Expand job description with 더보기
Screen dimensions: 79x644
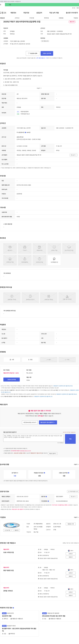[x=39, y=88]
